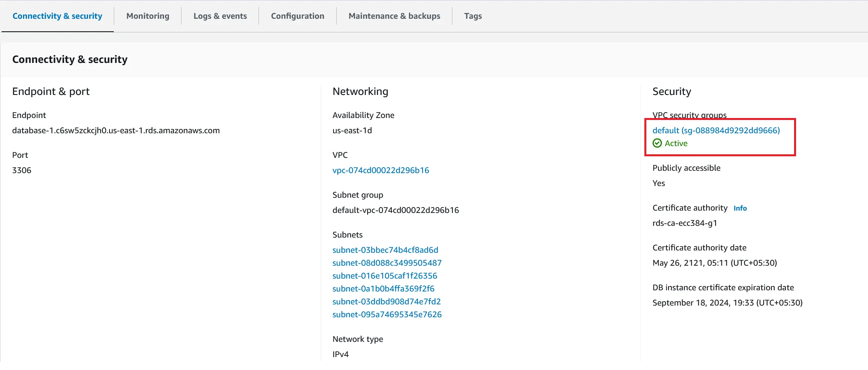Click the rds-ca-ecc384-g1 certificate authority value

tap(685, 223)
